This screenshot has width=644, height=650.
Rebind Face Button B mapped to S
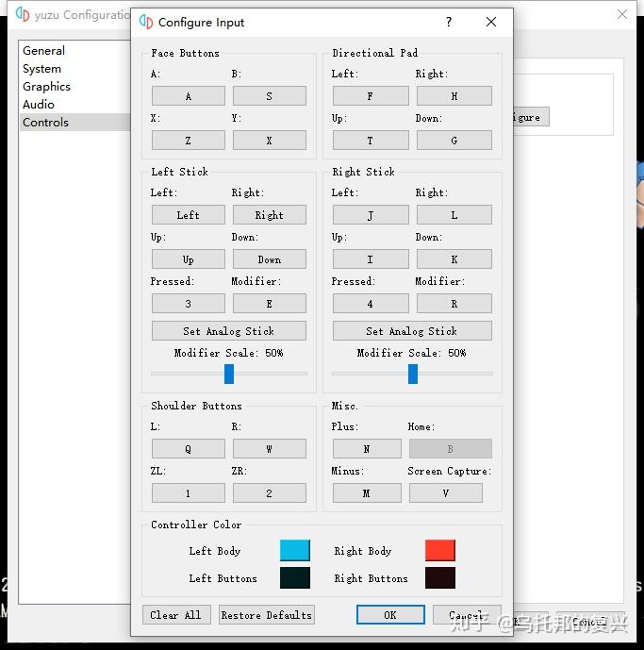pyautogui.click(x=270, y=96)
